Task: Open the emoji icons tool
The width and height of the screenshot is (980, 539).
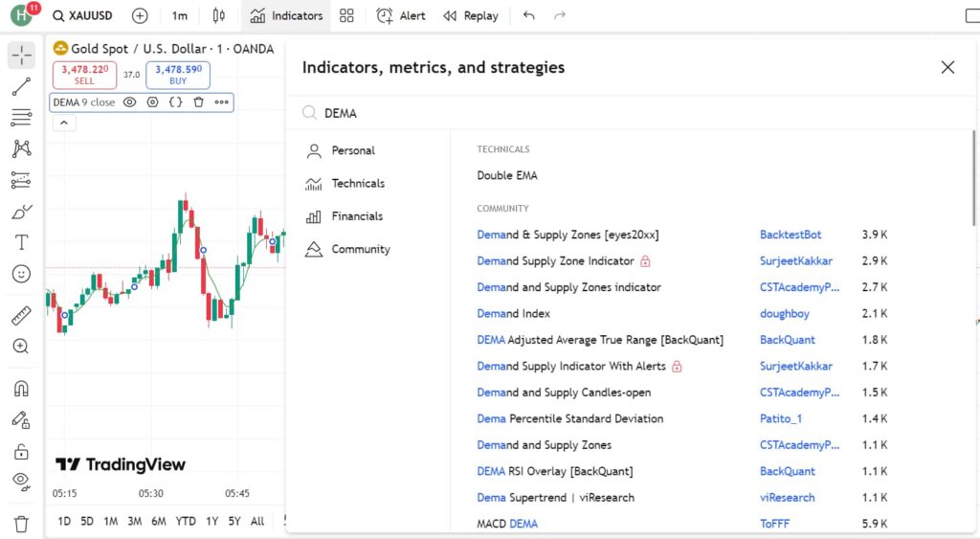Action: [x=21, y=274]
